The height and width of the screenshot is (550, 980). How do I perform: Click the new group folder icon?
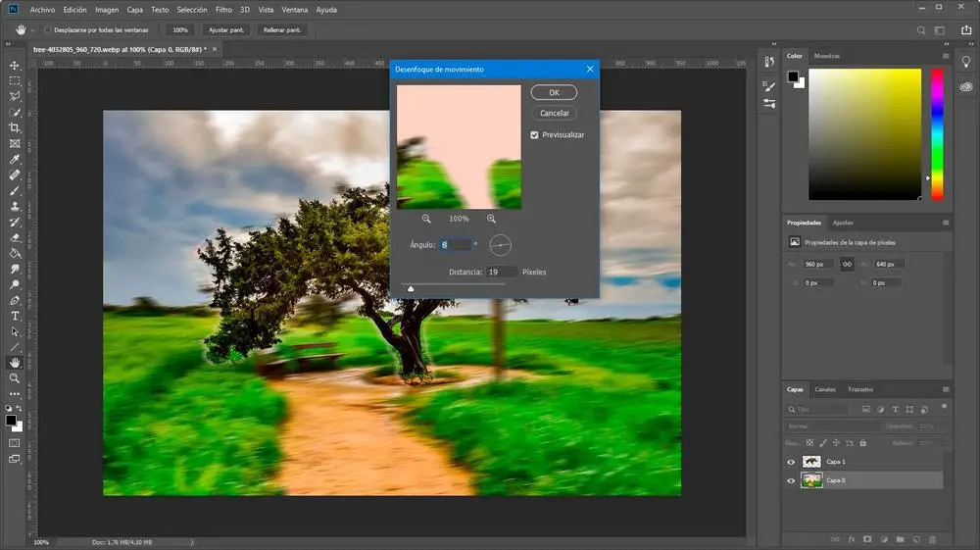[x=900, y=539]
